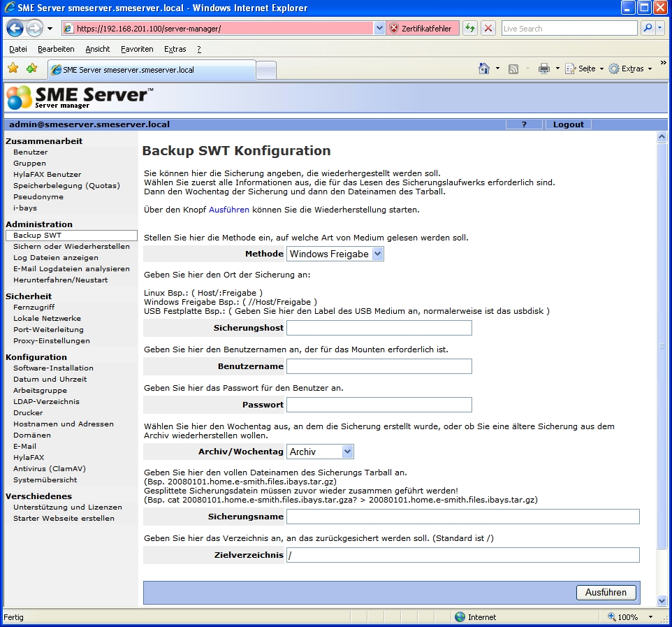Open Software-Installation page
Image resolution: width=672 pixels, height=627 pixels.
point(53,368)
